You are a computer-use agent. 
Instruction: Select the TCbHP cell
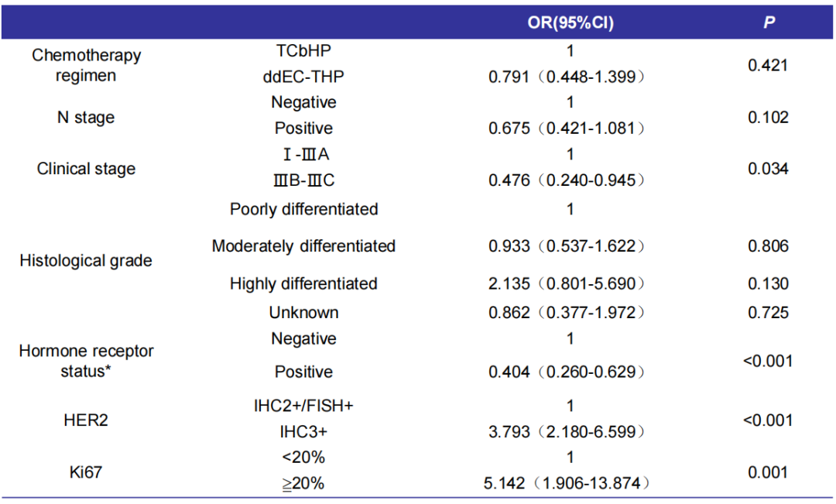[303, 51]
